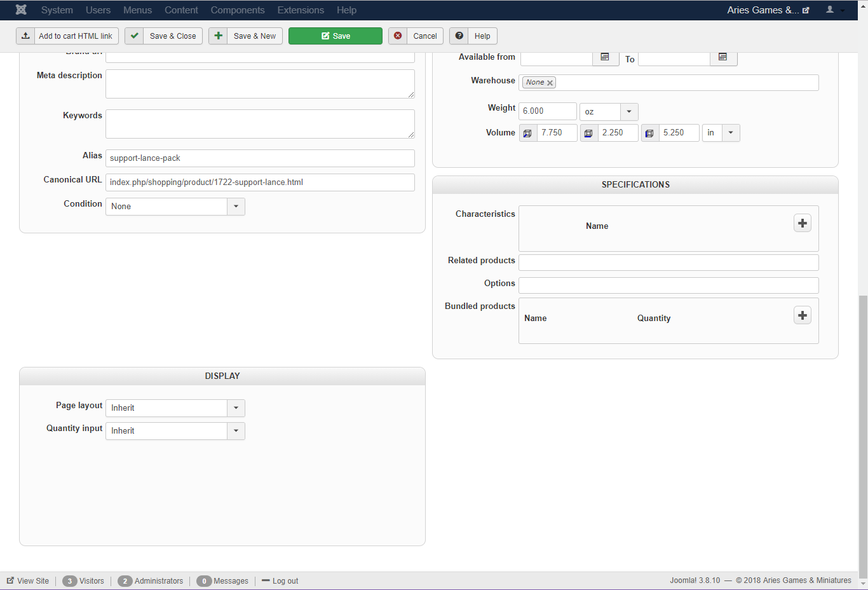Click the To date field

(674, 58)
